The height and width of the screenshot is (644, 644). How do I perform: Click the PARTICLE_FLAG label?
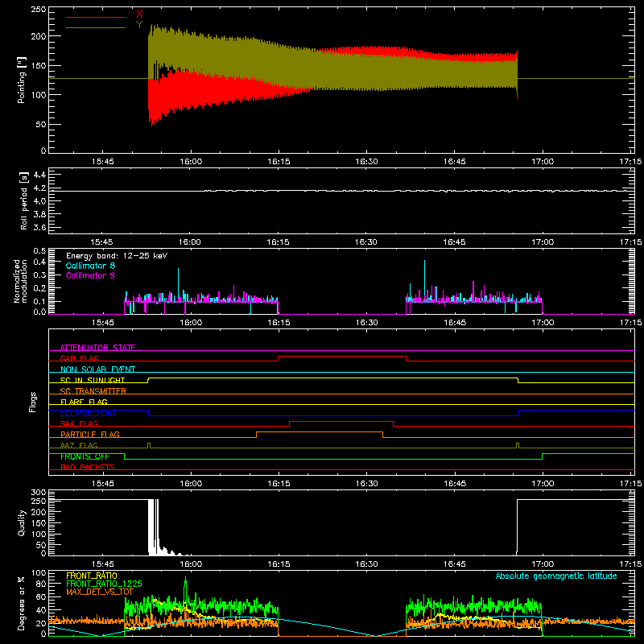click(90, 434)
